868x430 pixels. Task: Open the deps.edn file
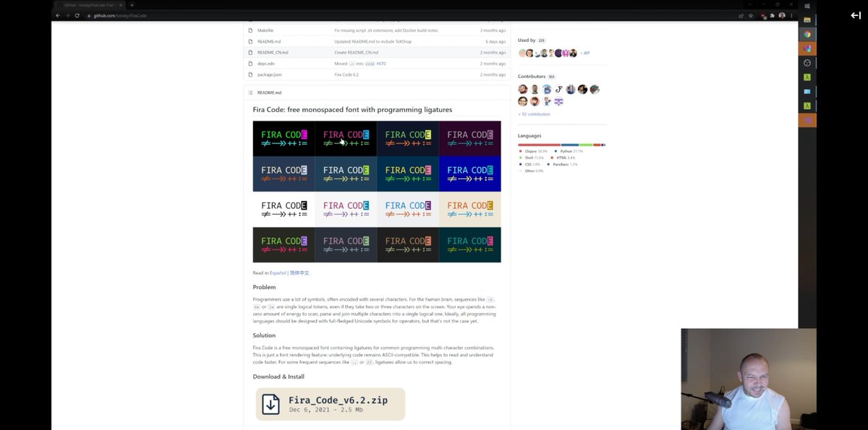(x=265, y=64)
